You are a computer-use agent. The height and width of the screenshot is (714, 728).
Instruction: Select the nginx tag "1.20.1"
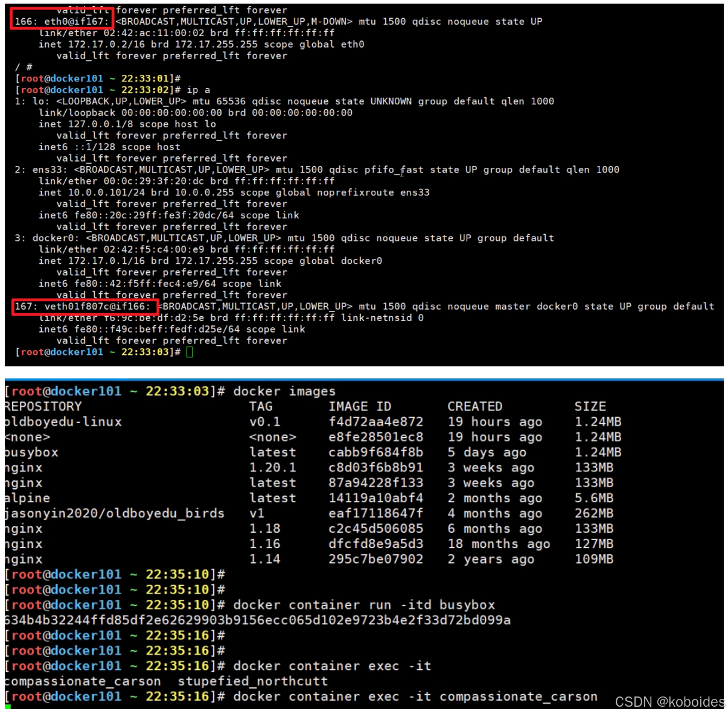click(x=273, y=468)
